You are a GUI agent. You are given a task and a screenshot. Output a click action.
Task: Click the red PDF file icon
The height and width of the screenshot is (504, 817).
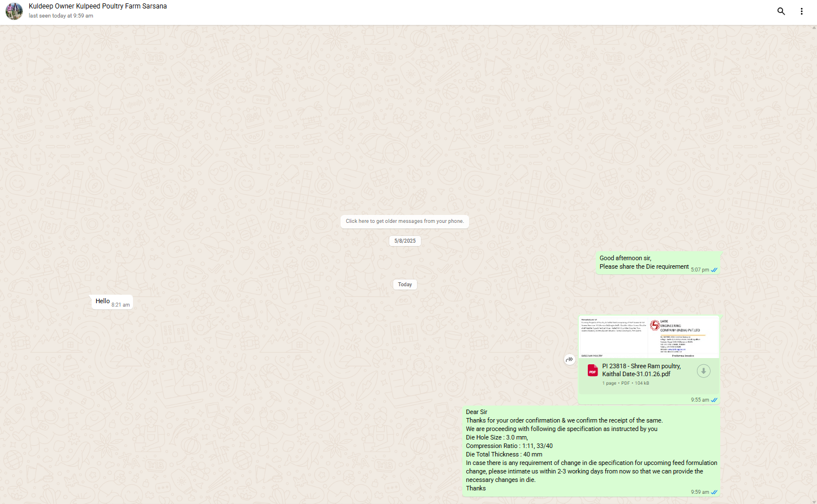point(592,371)
